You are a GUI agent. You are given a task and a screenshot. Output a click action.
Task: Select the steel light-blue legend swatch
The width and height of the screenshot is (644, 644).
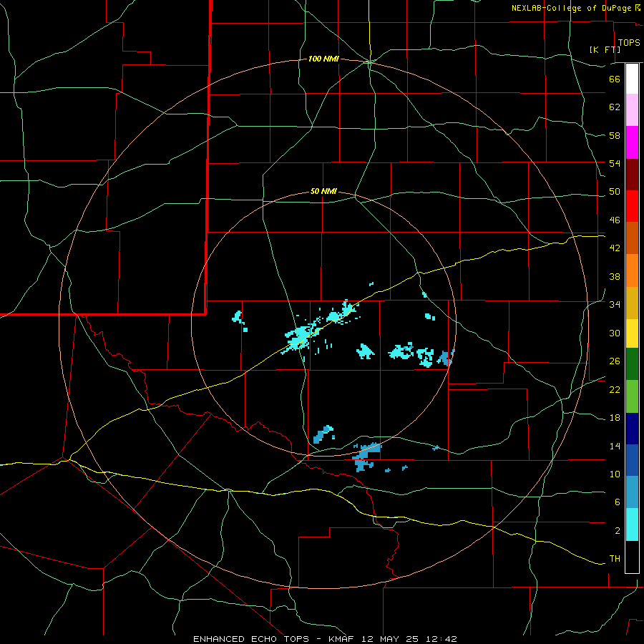[x=632, y=492]
